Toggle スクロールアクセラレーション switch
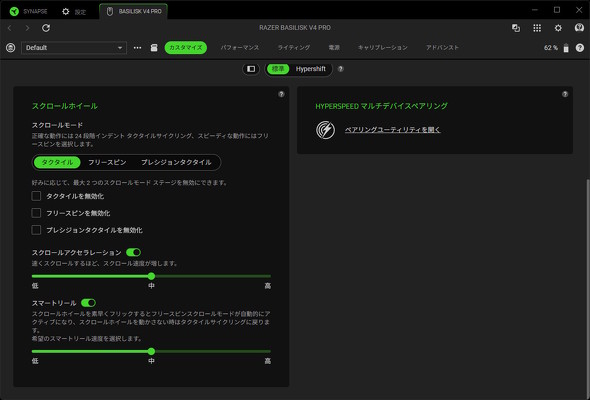590x400 pixels. pos(134,252)
